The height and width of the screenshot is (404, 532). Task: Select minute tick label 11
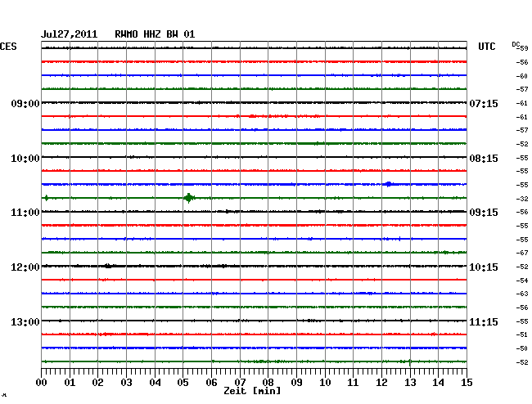click(x=353, y=383)
